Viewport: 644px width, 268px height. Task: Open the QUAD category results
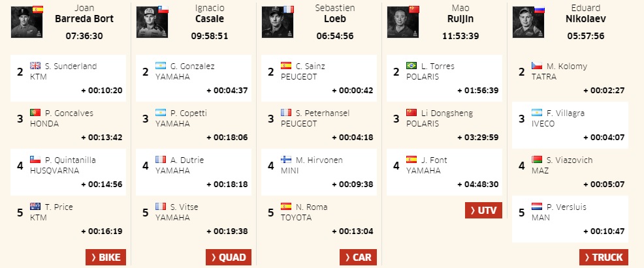[229, 257]
